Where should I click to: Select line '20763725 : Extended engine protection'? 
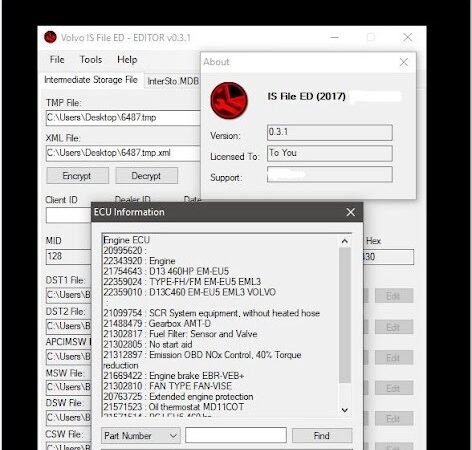pyautogui.click(x=178, y=397)
